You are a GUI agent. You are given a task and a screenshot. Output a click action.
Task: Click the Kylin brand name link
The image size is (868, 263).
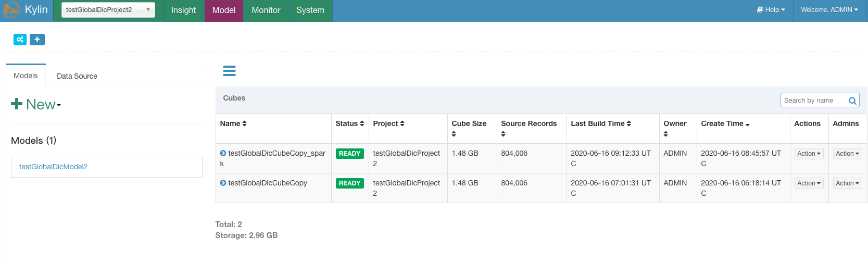coord(36,10)
